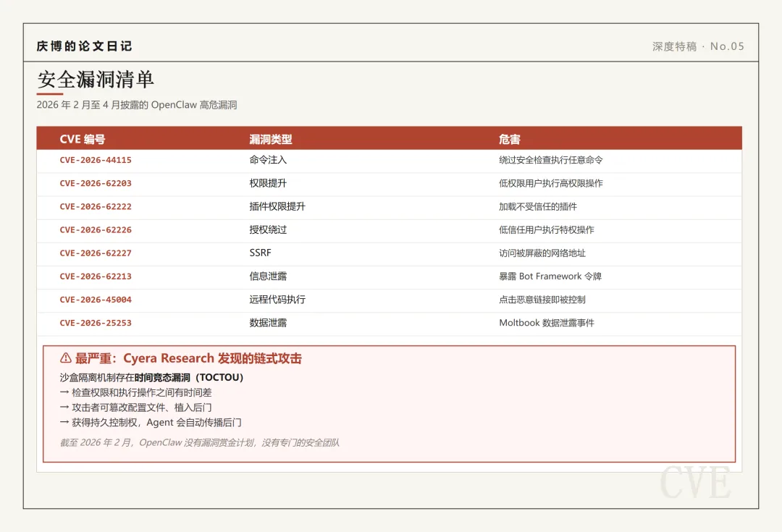
Task: Click the warning triangle icon beside 最严重
Action: pos(65,358)
